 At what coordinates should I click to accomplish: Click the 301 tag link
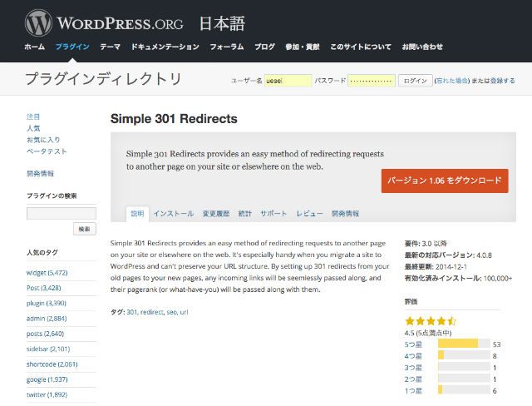pos(131,312)
